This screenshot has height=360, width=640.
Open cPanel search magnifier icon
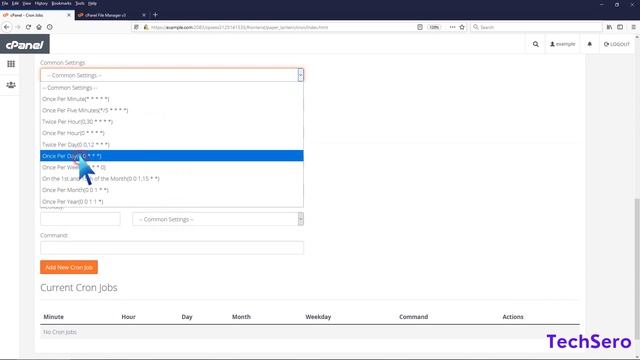pyautogui.click(x=536, y=44)
